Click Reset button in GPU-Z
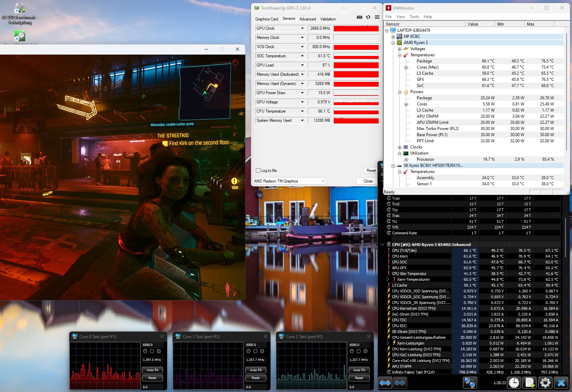Screen dimensions: 572x392 pyautogui.click(x=371, y=171)
